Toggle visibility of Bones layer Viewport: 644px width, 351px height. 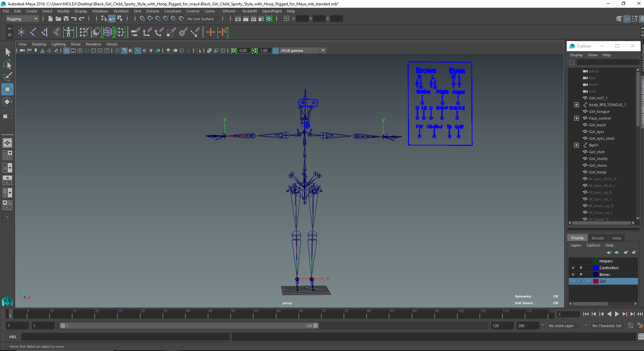tap(573, 275)
